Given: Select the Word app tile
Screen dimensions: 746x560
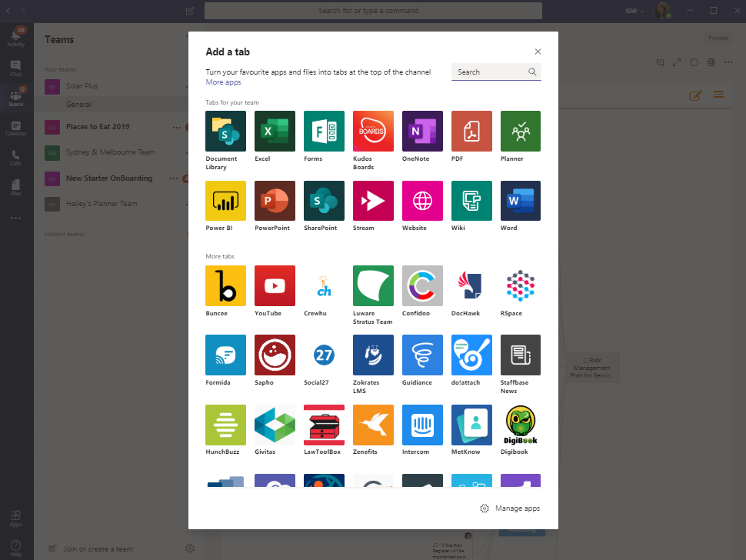Looking at the screenshot, I should (521, 200).
